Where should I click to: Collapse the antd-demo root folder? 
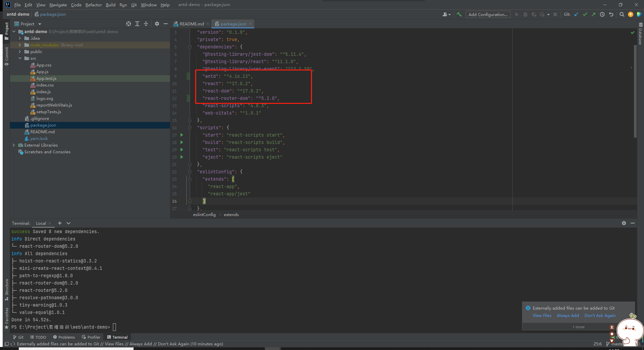tap(14, 31)
